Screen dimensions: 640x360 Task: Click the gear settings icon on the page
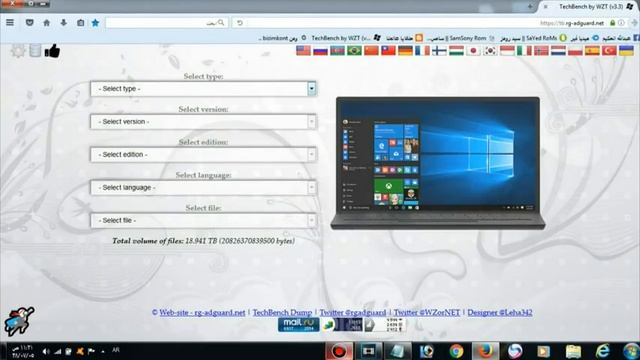18,51
